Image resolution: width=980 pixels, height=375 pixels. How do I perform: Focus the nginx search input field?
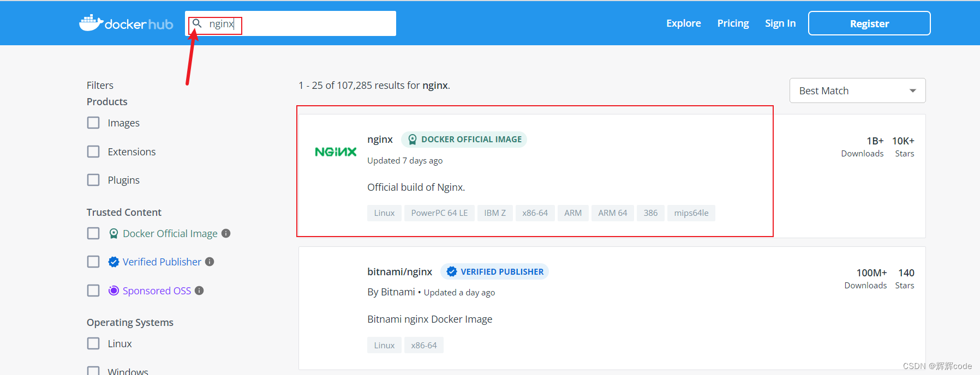point(290,23)
